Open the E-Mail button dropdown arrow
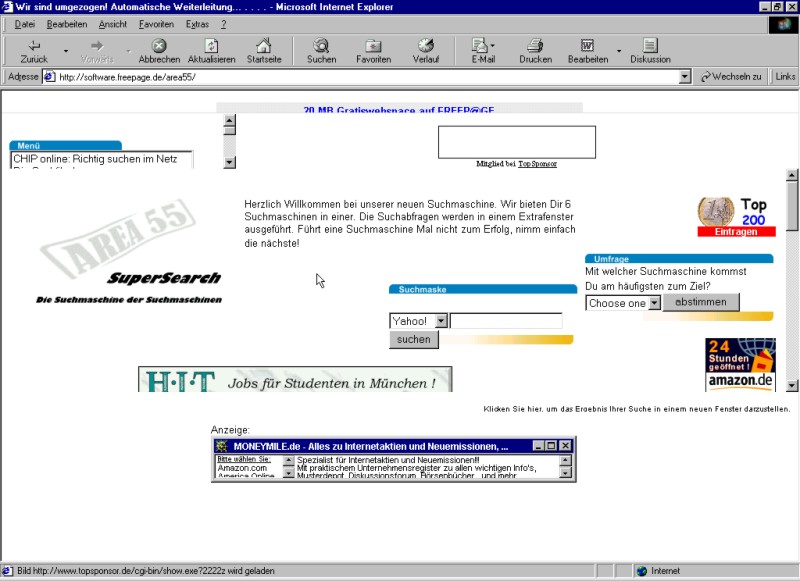The width and height of the screenshot is (800, 581). 492,45
